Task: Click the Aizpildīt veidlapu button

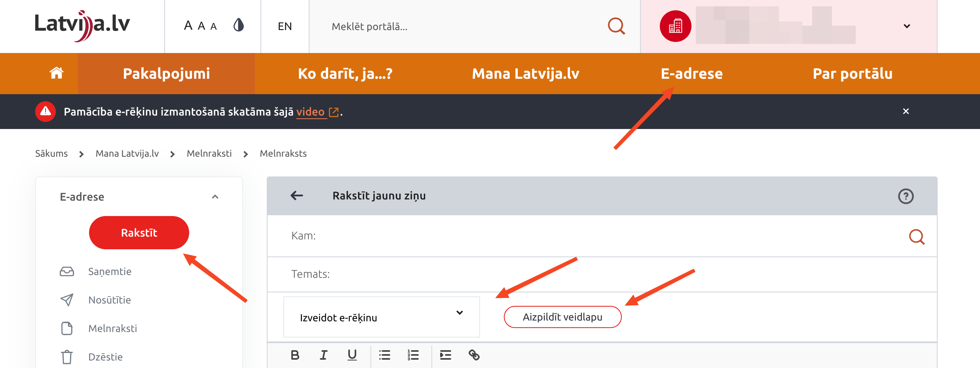Action: click(562, 317)
